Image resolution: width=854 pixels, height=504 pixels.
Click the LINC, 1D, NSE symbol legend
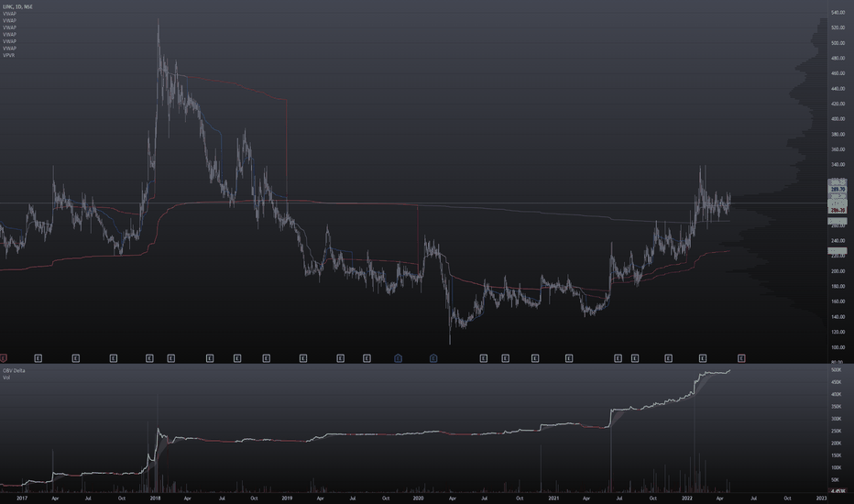tap(17, 6)
